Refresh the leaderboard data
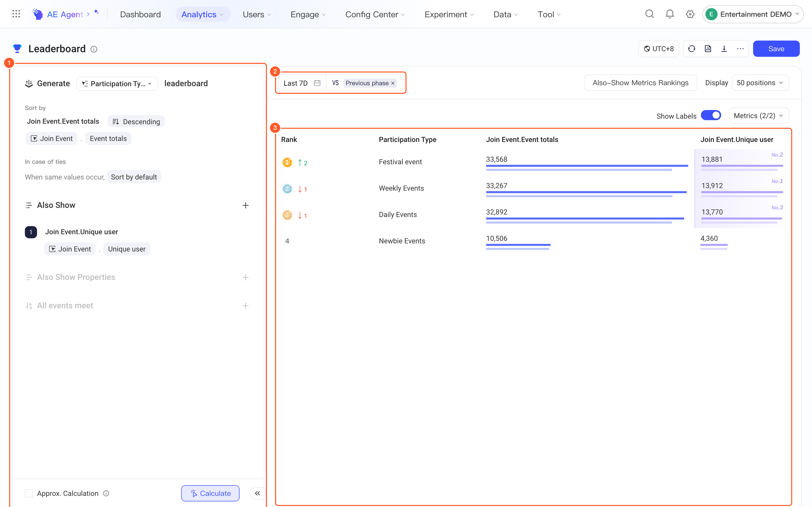Image resolution: width=812 pixels, height=507 pixels. pyautogui.click(x=691, y=49)
